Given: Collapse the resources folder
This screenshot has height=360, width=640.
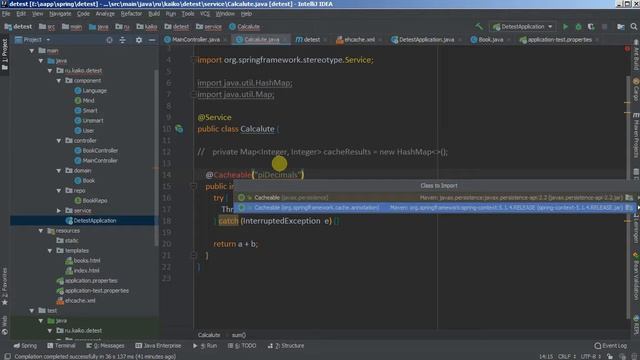Looking at the screenshot, I should pyautogui.click(x=41, y=231).
